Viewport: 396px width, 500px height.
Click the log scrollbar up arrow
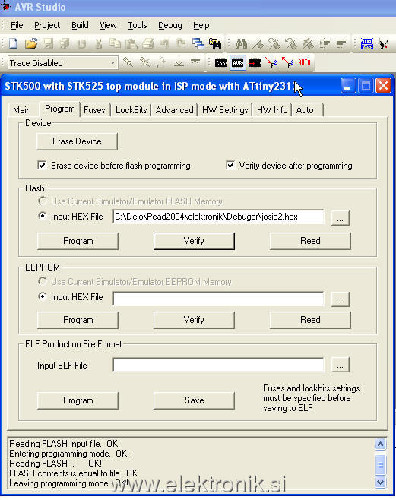tap(380, 444)
